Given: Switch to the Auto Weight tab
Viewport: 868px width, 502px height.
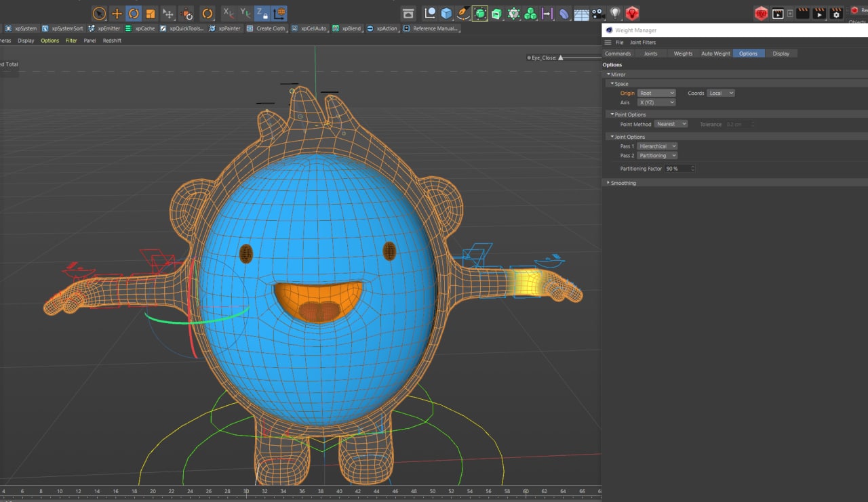Looking at the screenshot, I should 715,54.
